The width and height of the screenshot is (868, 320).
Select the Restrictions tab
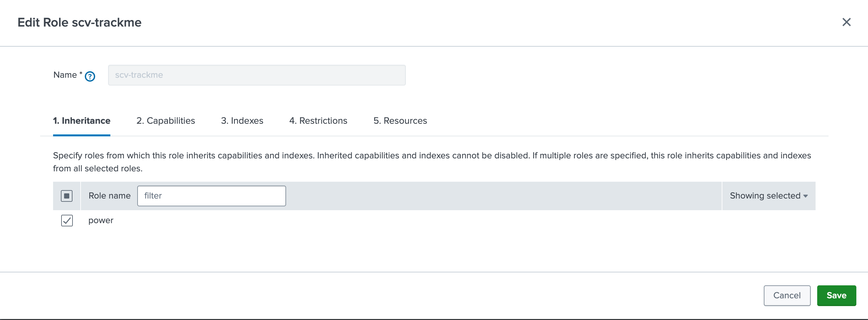tap(318, 121)
